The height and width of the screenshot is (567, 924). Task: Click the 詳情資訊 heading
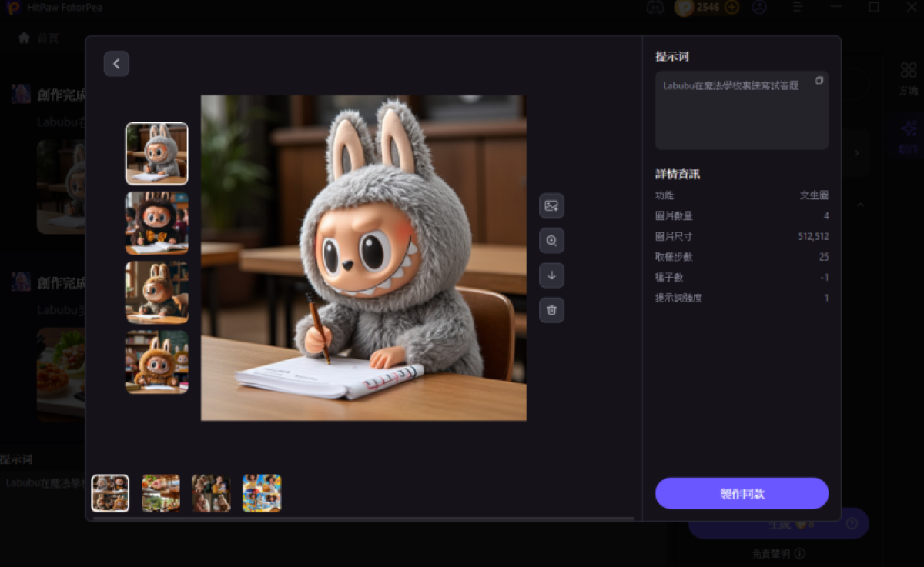pos(678,174)
